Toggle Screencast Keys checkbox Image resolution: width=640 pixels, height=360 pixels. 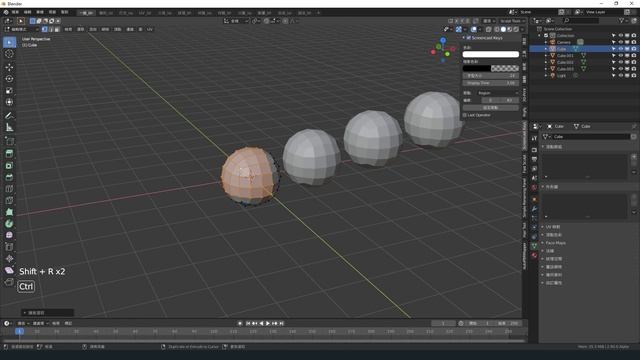pos(469,38)
